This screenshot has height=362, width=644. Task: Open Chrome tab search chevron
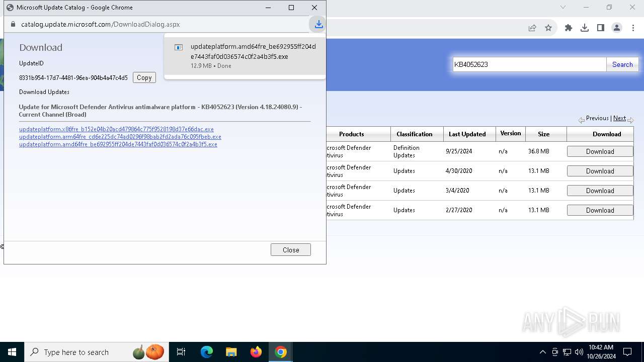pyautogui.click(x=563, y=7)
